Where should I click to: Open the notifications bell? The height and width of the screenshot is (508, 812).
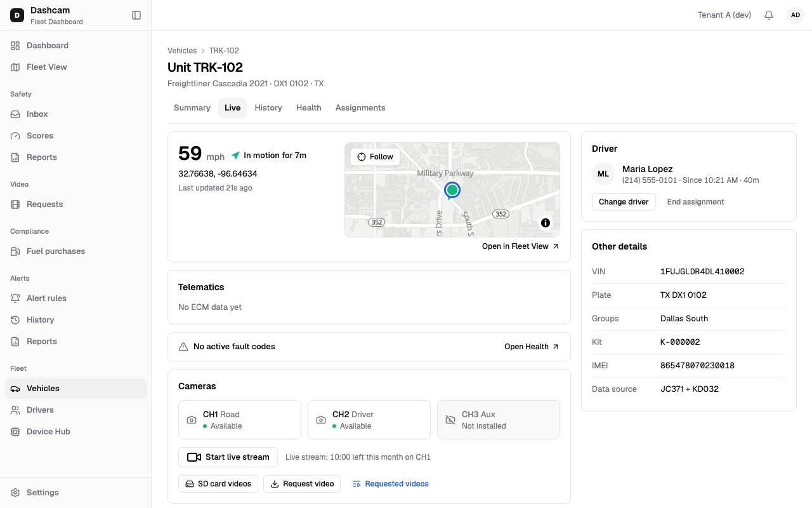point(769,15)
